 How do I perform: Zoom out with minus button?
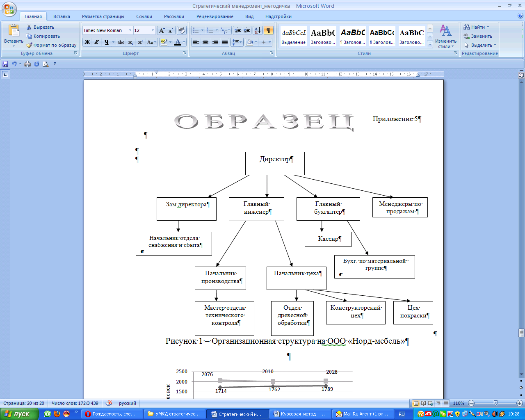click(x=471, y=403)
